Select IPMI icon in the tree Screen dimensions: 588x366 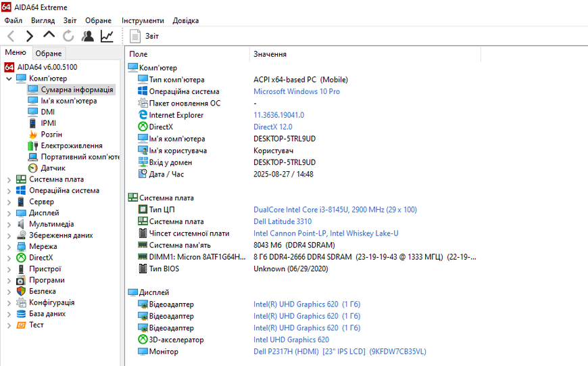coord(33,123)
